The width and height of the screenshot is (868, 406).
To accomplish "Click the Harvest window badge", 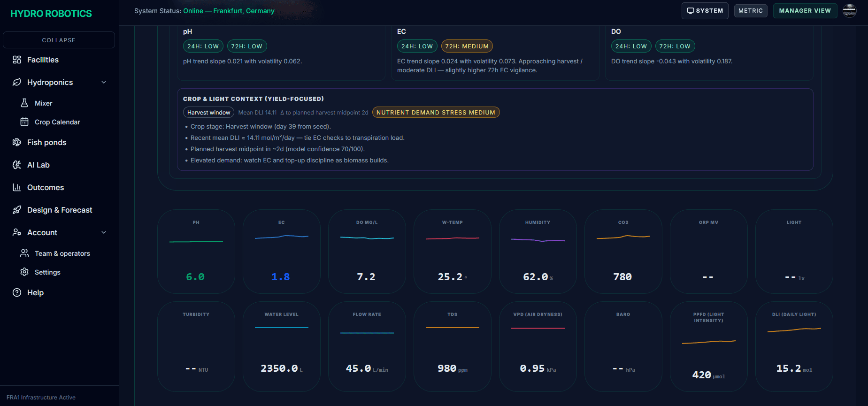I will 208,113.
